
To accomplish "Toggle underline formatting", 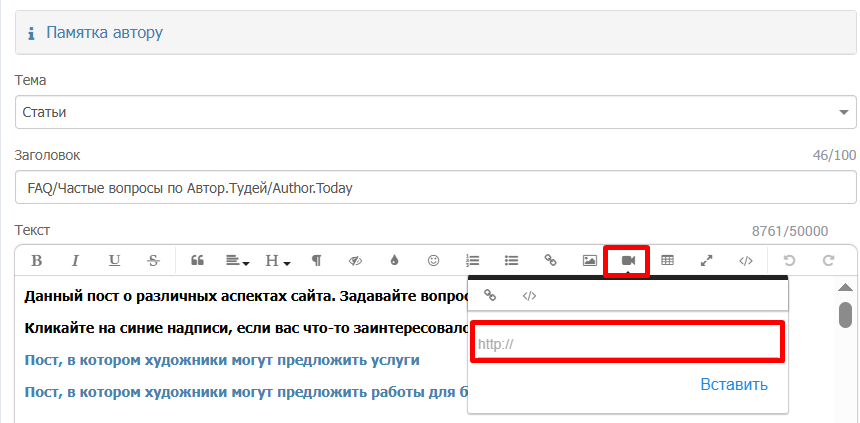I will point(114,261).
